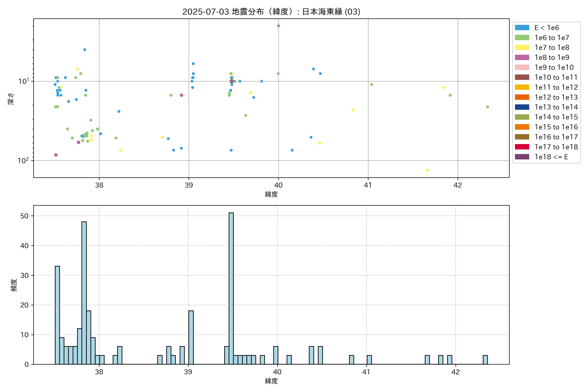
Task: Click the '深さ' y-axis label on scatter plot
Action: tap(11, 99)
